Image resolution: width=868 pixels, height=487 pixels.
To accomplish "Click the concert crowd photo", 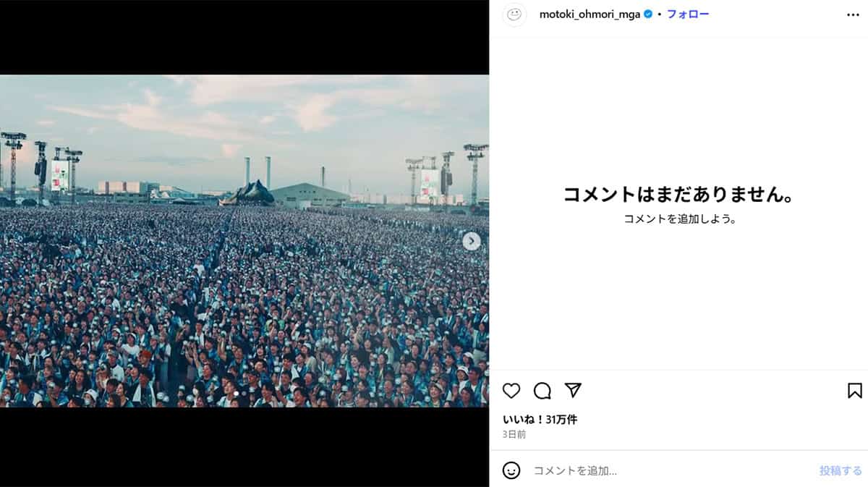I will [244, 241].
